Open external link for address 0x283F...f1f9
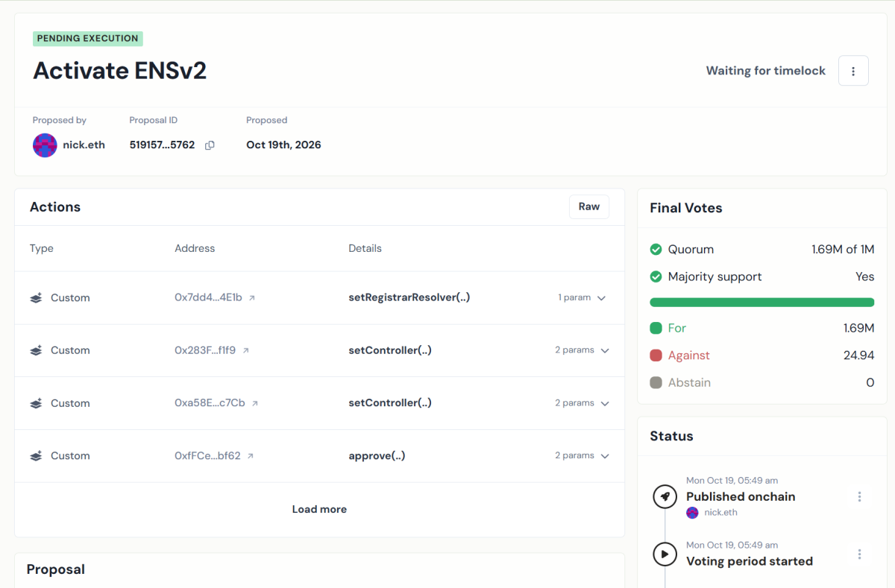Viewport: 895px width, 588px height. [x=245, y=350]
